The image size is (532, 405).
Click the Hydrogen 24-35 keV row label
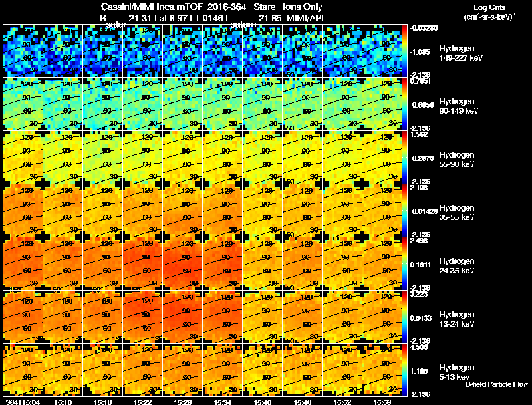tap(456, 266)
